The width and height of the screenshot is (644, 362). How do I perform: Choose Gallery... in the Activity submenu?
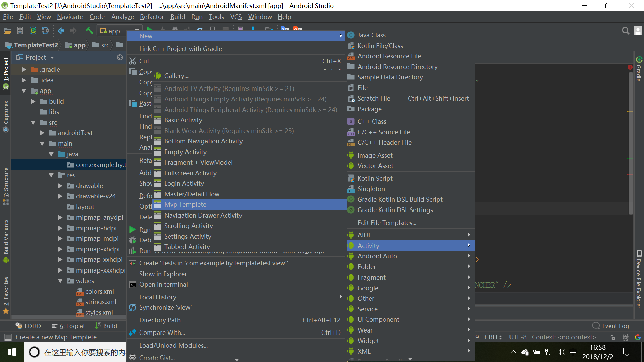tap(250, 76)
